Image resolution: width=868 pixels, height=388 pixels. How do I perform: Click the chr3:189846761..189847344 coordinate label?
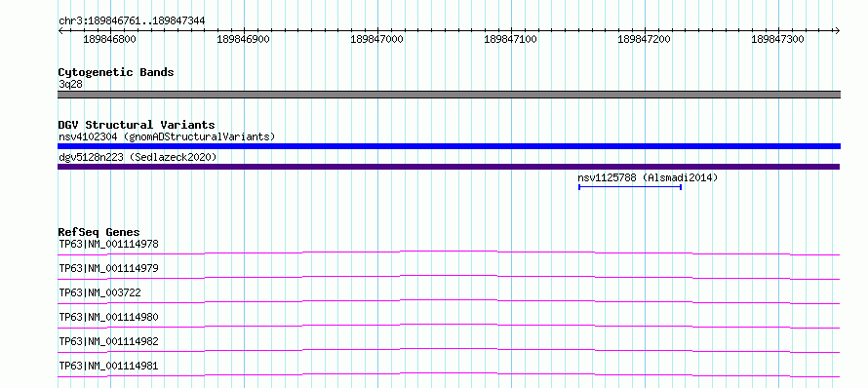[132, 20]
